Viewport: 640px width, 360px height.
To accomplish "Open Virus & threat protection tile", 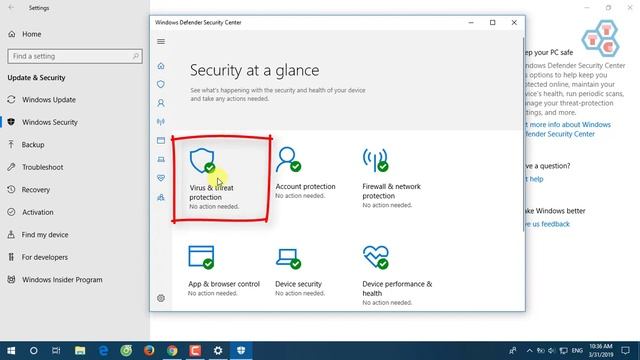I will 221,179.
